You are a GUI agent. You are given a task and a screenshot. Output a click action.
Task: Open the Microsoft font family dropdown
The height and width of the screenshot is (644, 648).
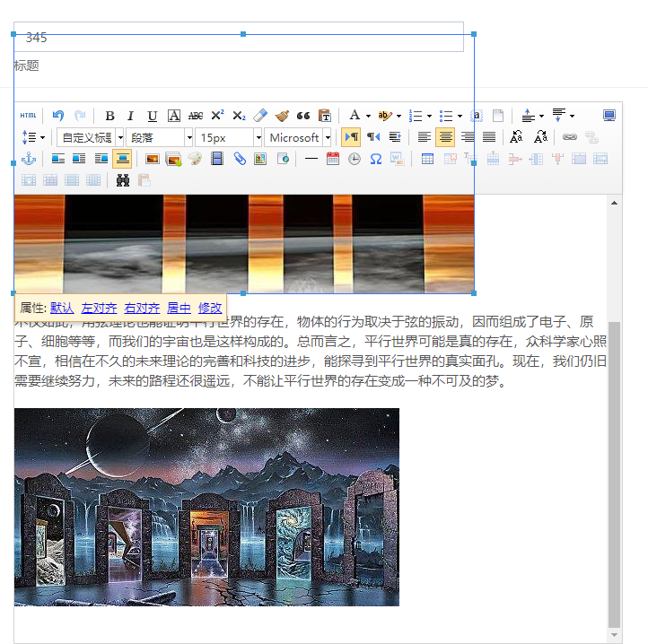298,137
